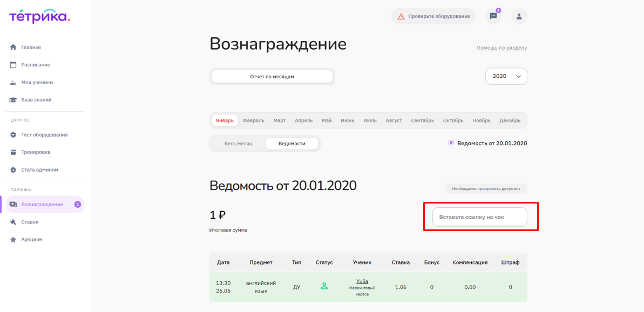Open the Yulia student link

(362, 281)
